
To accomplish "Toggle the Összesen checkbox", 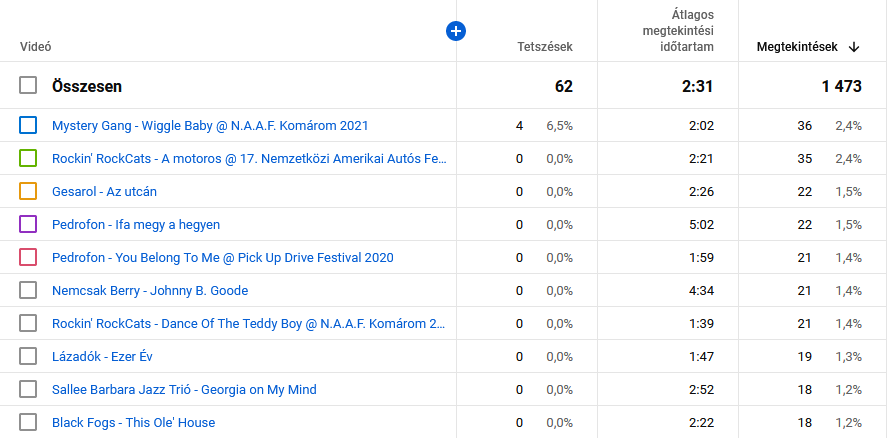I will (28, 86).
